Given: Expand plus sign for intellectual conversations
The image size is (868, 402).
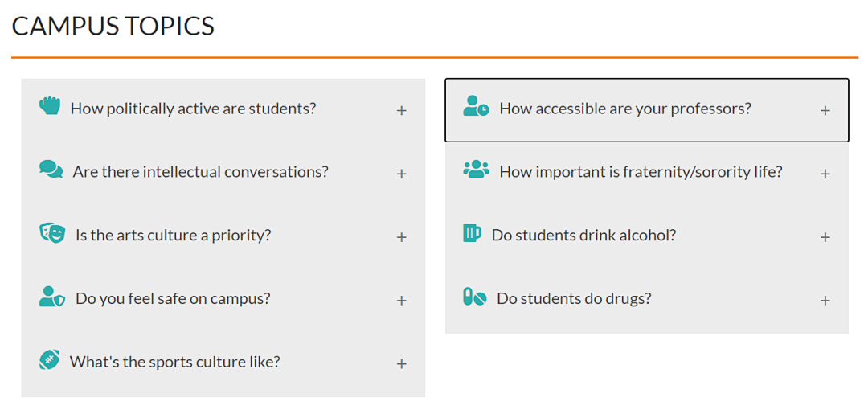Looking at the screenshot, I should [401, 174].
